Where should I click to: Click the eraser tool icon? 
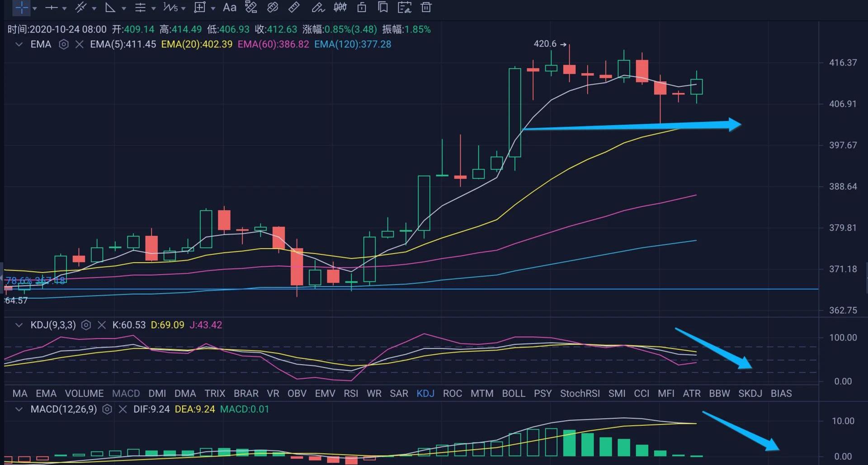pyautogui.click(x=273, y=8)
